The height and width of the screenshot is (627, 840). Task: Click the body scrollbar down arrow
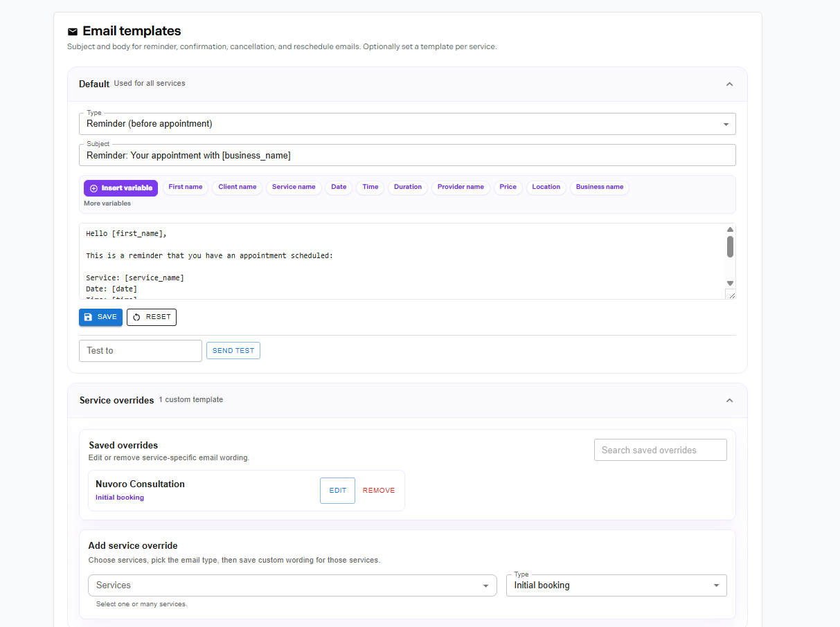tap(730, 283)
